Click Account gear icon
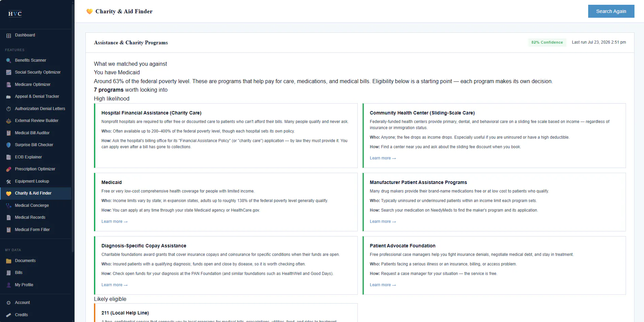The height and width of the screenshot is (322, 644). (9, 303)
